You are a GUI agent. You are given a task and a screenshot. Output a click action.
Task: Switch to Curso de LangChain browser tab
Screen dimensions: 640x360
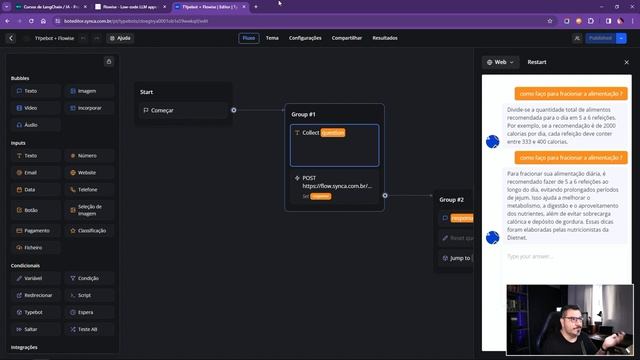pyautogui.click(x=51, y=7)
